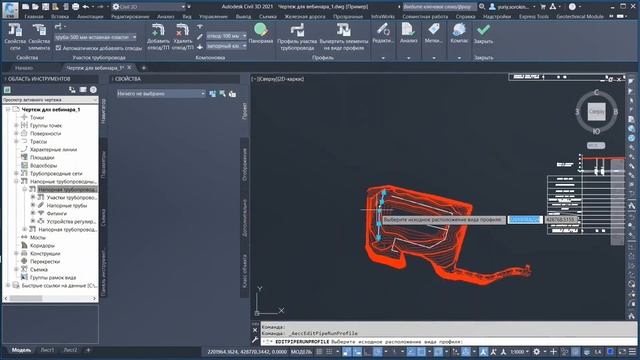Open Просмотр активного чертежа dropdown
This screenshot has width=640, height=360.
pyautogui.click(x=50, y=100)
